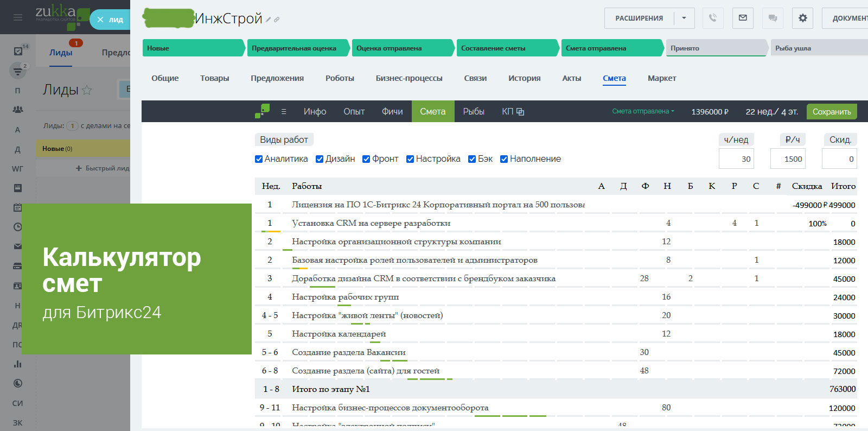The width and height of the screenshot is (868, 431).
Task: Click the green zukka logo in the estimate toolbar
Action: click(x=262, y=111)
